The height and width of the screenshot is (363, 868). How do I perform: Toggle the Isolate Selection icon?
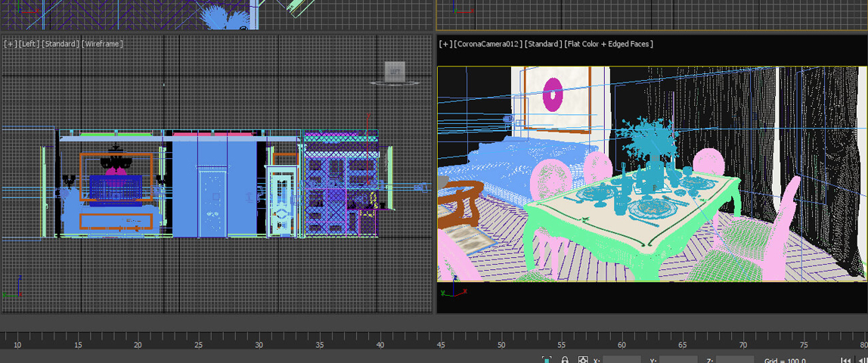pos(547,360)
